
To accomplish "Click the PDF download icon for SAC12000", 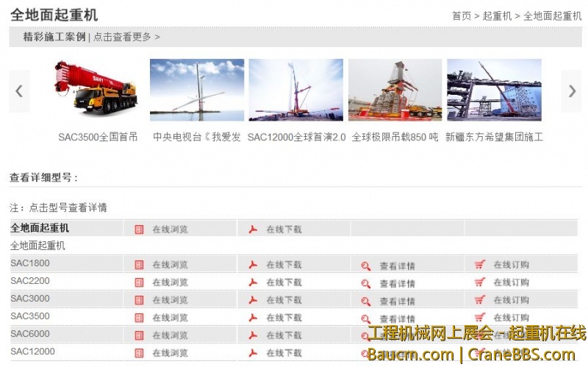I will 253,353.
